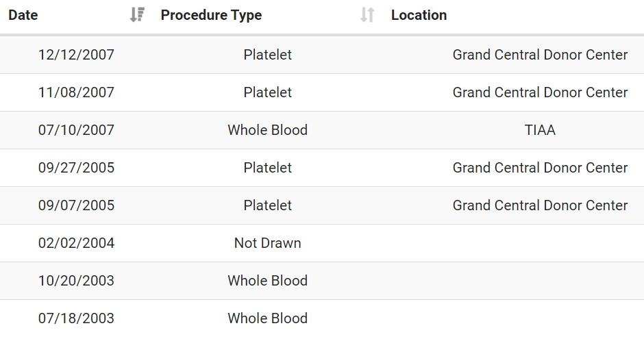The height and width of the screenshot is (341, 644).
Task: Sort by Date descending icon
Action: click(137, 15)
